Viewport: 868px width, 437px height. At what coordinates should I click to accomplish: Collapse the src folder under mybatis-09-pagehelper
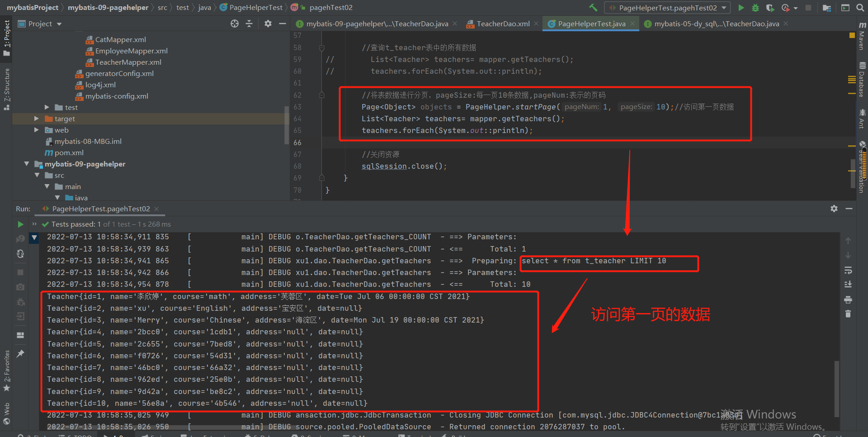tap(37, 175)
